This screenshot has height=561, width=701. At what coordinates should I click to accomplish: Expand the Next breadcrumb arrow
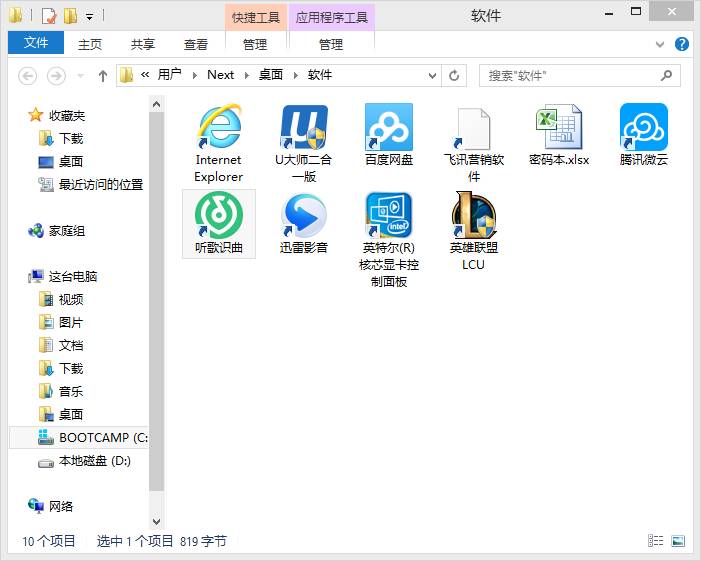point(246,75)
